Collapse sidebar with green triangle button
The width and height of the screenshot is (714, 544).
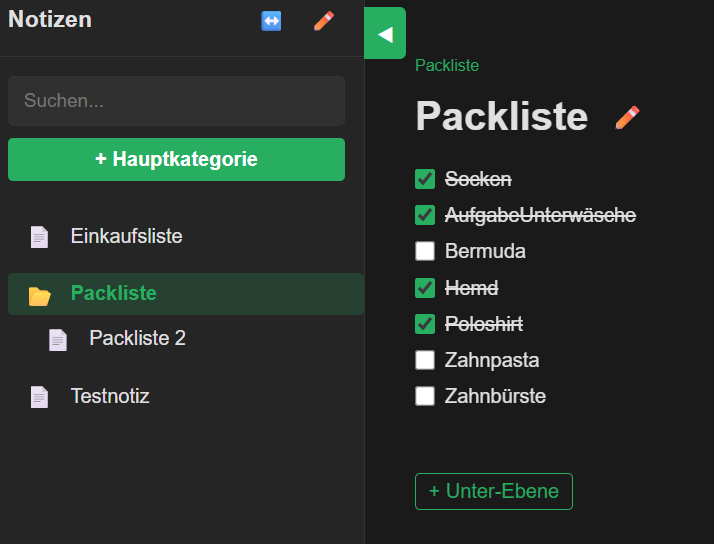[385, 34]
